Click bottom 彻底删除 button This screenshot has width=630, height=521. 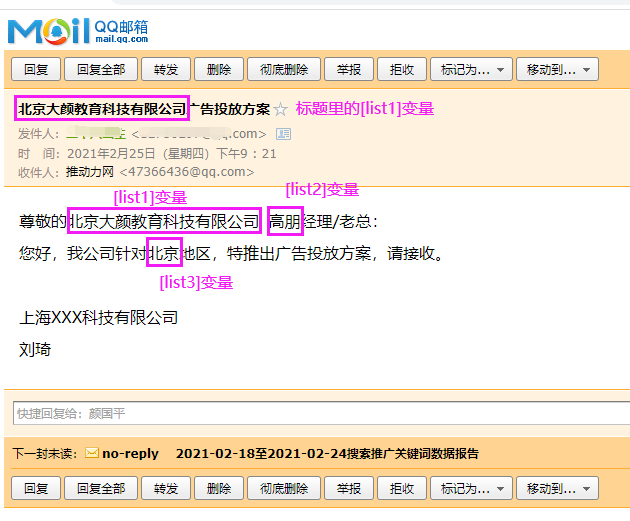284,488
